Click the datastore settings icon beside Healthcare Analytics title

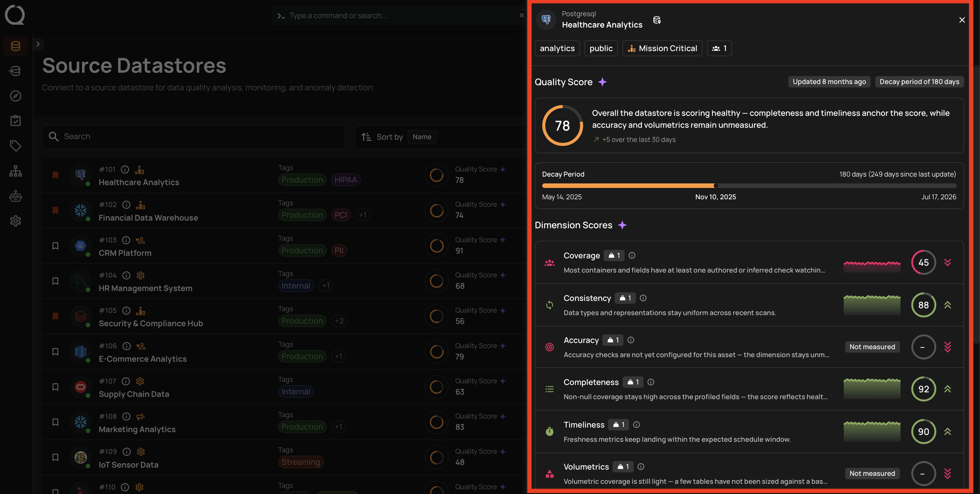pyautogui.click(x=657, y=20)
